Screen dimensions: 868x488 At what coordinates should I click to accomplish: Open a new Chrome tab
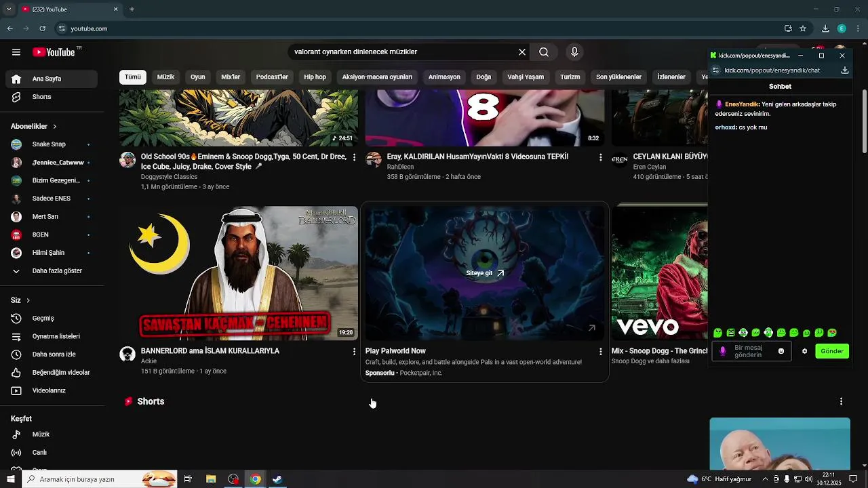coord(132,9)
